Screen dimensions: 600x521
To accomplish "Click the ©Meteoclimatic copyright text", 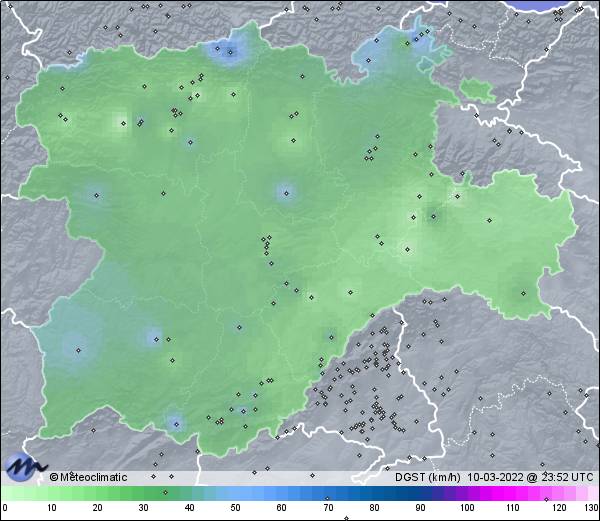I will [88, 477].
